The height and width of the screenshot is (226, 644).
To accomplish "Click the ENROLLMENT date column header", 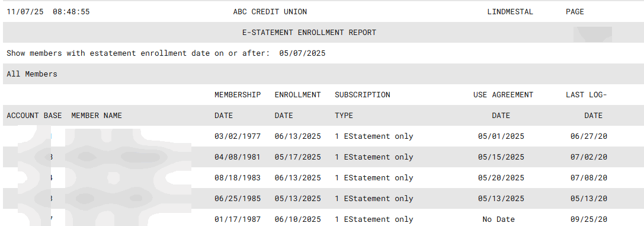I will 298,95.
